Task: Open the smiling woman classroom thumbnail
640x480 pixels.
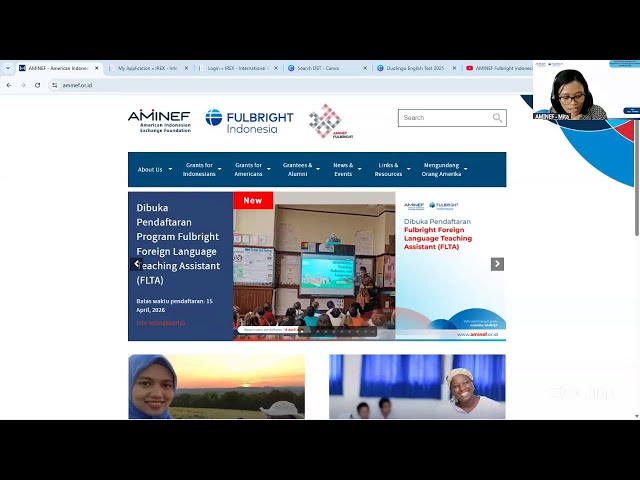Action: tap(417, 387)
